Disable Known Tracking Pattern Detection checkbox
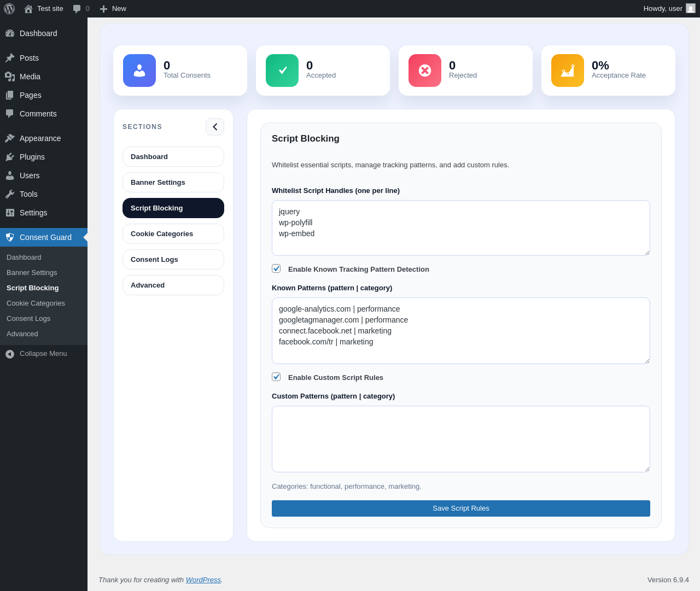Viewport: 700px width, 591px height. pos(276,268)
